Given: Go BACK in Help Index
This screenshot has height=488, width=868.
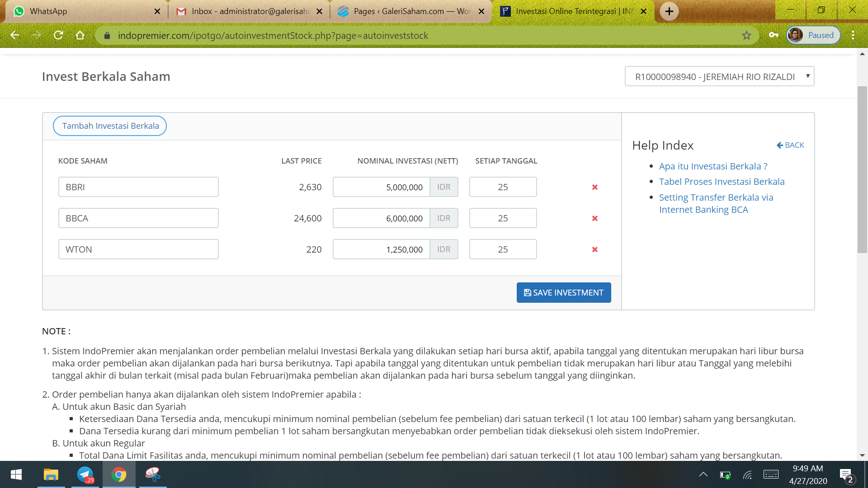Looking at the screenshot, I should tap(790, 145).
